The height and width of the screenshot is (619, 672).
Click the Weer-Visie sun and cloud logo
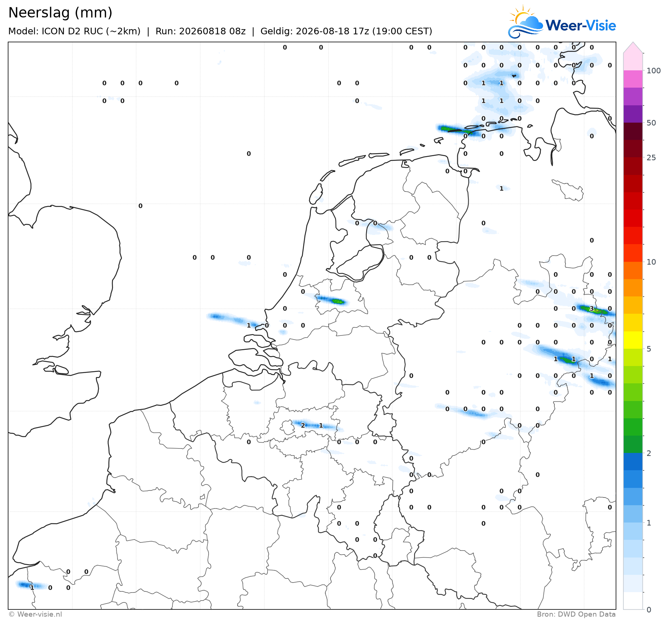click(x=526, y=22)
